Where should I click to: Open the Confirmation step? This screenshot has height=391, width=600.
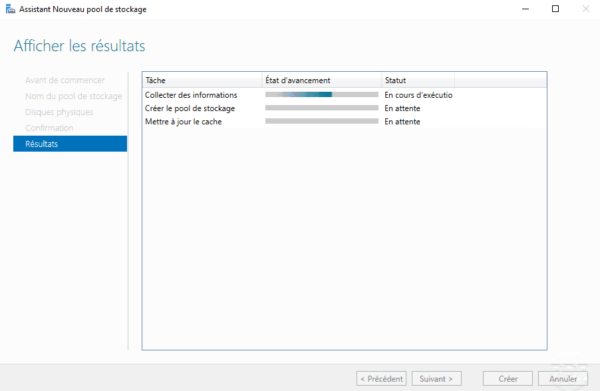click(x=49, y=128)
